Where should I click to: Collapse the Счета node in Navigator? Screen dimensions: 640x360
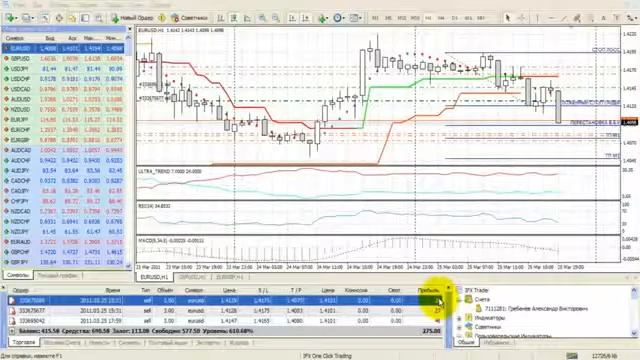[x=459, y=300]
